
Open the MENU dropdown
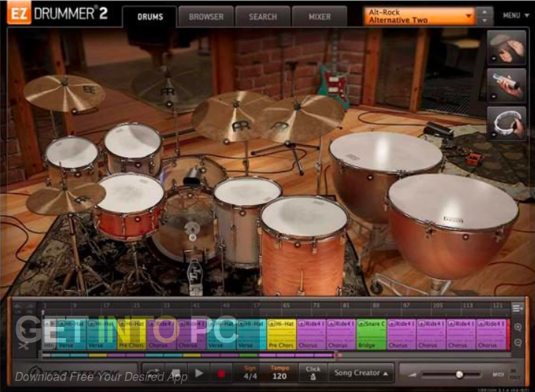tap(516, 16)
